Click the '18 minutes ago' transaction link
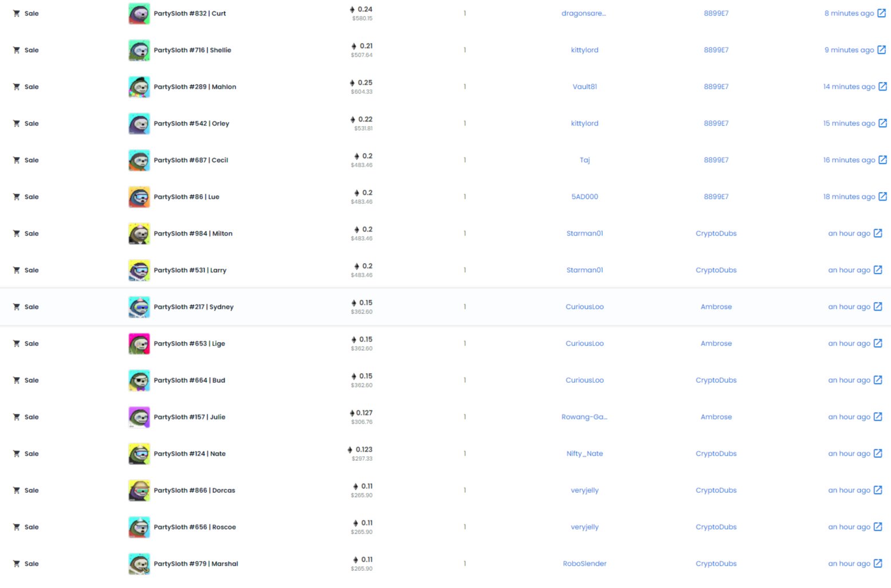The height and width of the screenshot is (588, 891). [849, 197]
